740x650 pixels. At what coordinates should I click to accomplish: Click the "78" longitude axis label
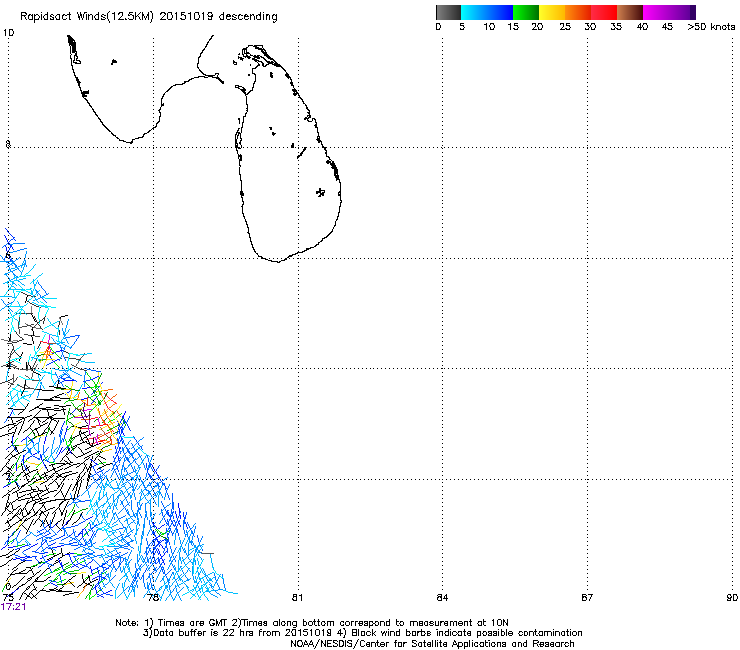[153, 598]
